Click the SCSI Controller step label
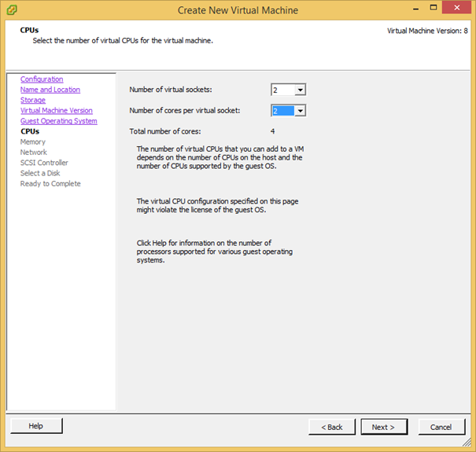The width and height of the screenshot is (476, 452). tap(44, 163)
